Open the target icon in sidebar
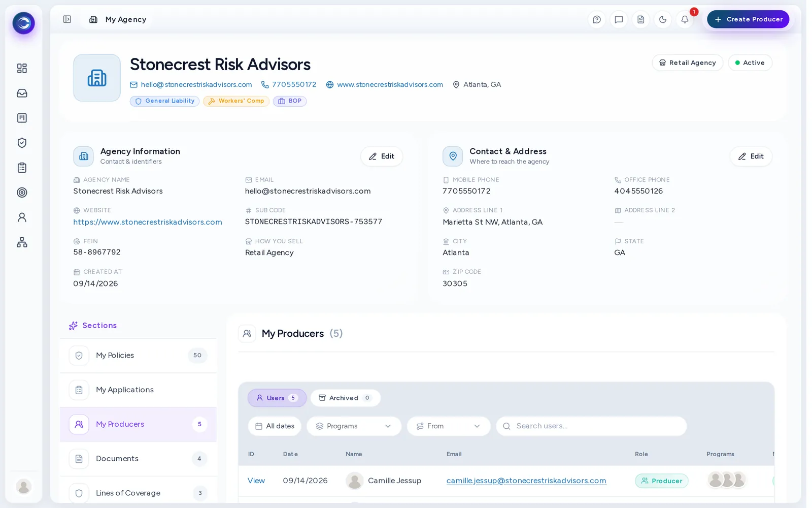The height and width of the screenshot is (508, 812). [x=22, y=193]
